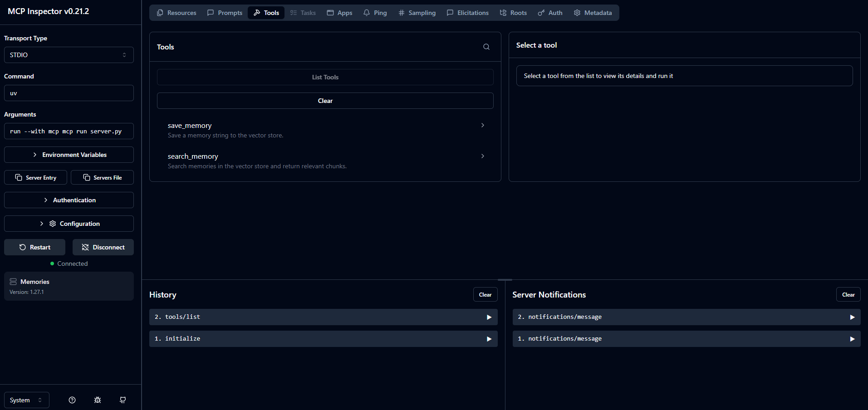The height and width of the screenshot is (410, 868).
Task: Switch to the Ping tab
Action: coord(375,13)
